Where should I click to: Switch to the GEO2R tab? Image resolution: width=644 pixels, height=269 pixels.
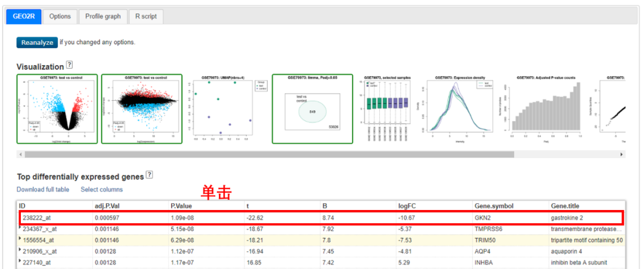(x=23, y=17)
